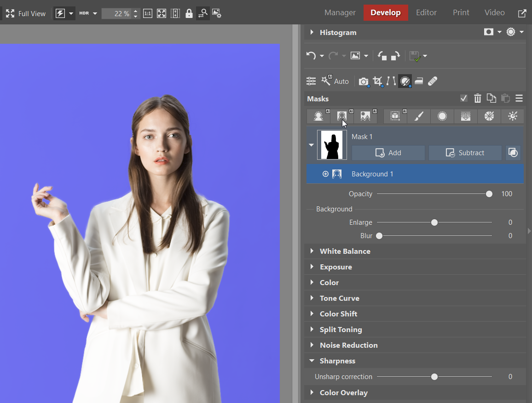532x403 pixels.
Task: Open the Manager tab
Action: (x=340, y=12)
